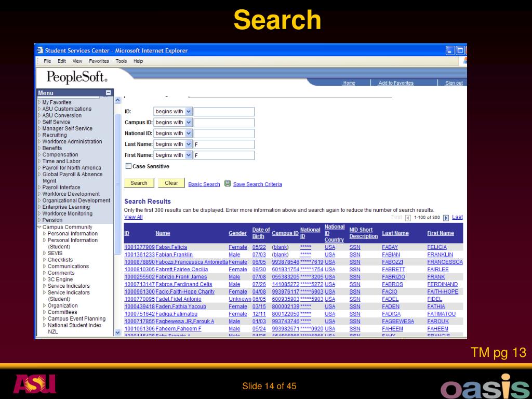Sort results by Gender column header
The width and height of the screenshot is (532, 399).
237,233
